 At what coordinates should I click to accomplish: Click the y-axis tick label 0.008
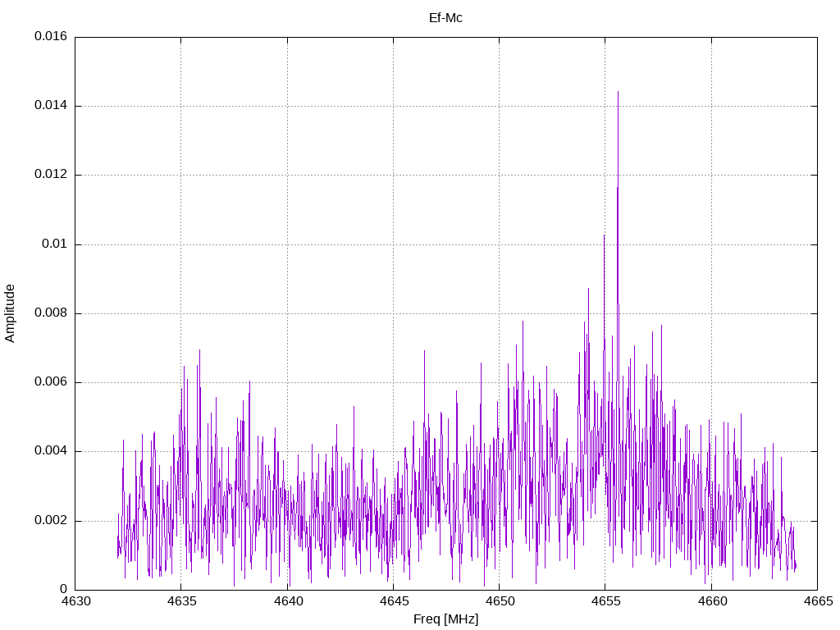pos(51,313)
